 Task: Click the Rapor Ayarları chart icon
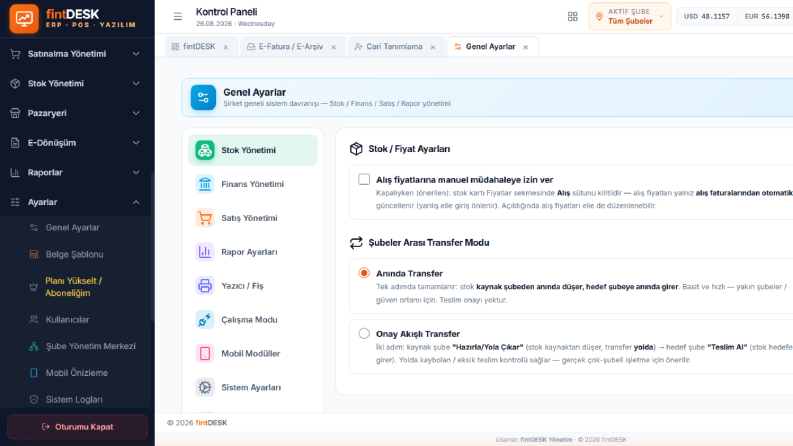pos(205,252)
